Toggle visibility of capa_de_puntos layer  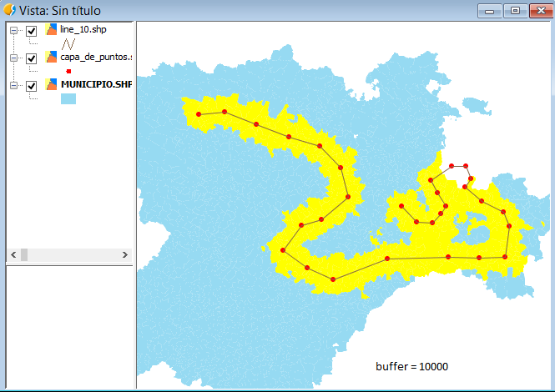[x=32, y=58]
